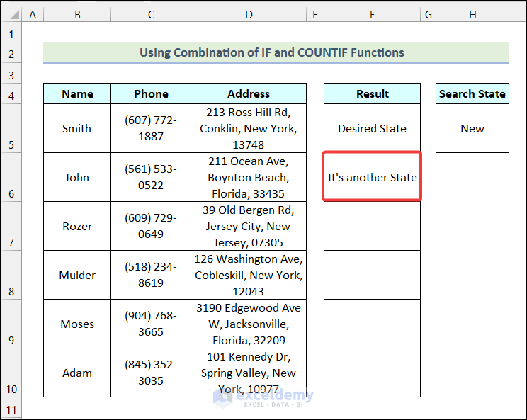This screenshot has height=420, width=527.
Task: Click the 'Address' header cell
Action: (249, 93)
